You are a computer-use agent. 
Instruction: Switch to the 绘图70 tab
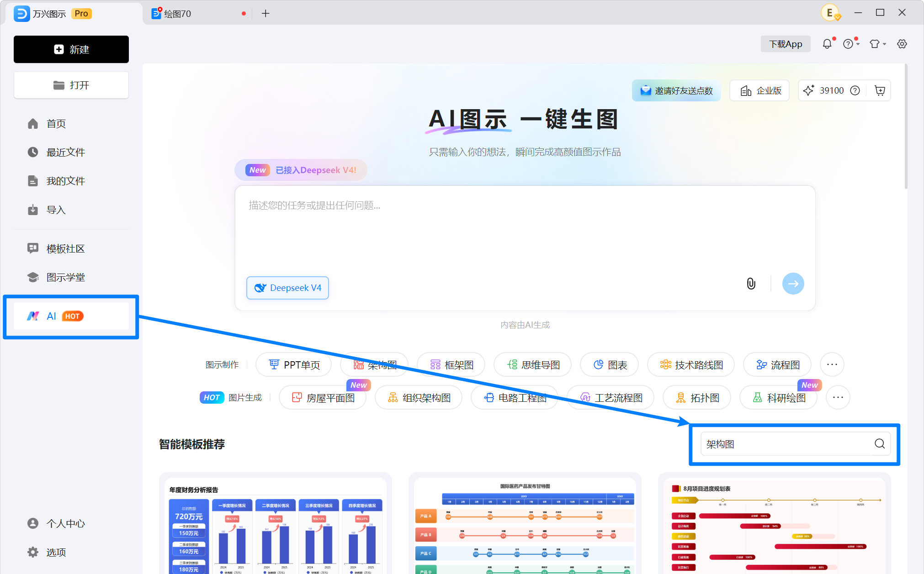click(x=197, y=14)
